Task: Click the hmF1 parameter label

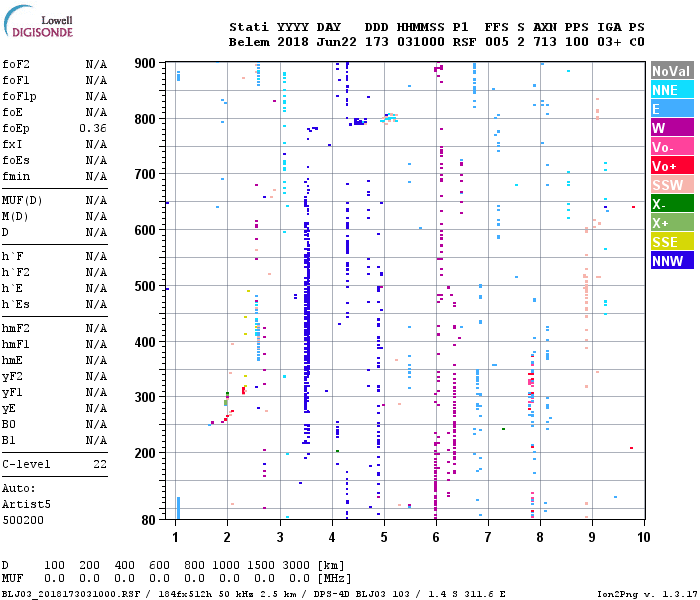Action: [16, 344]
